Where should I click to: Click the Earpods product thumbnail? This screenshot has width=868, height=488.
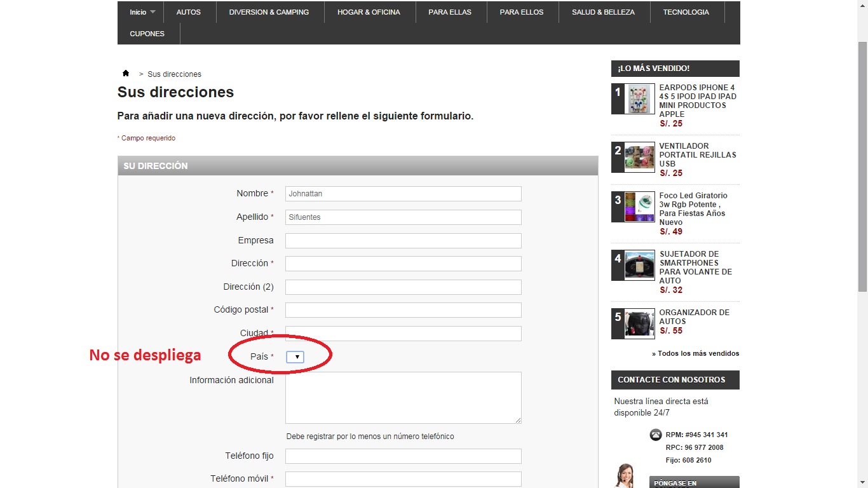pyautogui.click(x=639, y=99)
